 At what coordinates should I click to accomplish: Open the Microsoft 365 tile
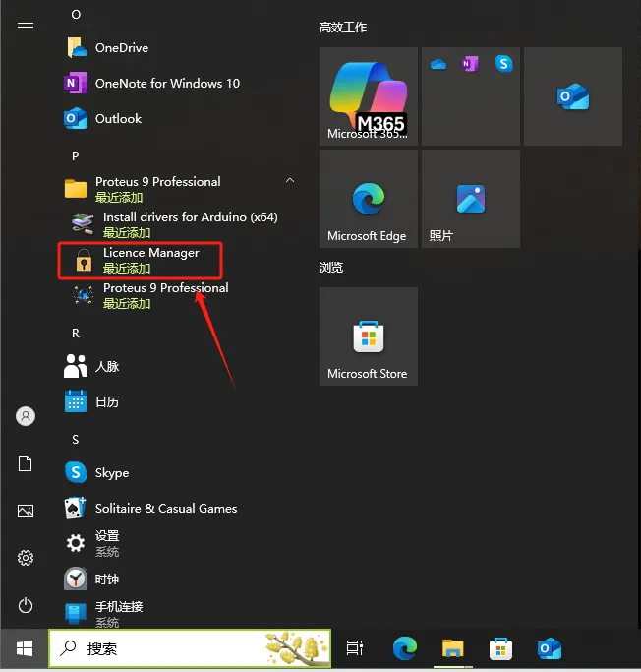pos(369,96)
